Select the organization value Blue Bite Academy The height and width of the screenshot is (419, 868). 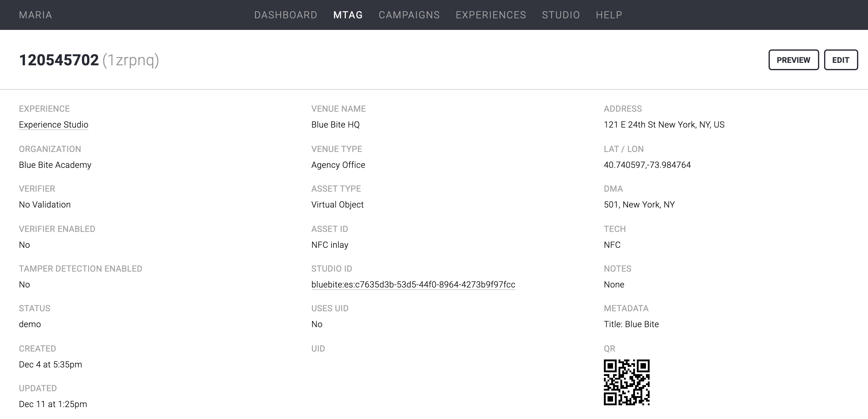click(55, 165)
